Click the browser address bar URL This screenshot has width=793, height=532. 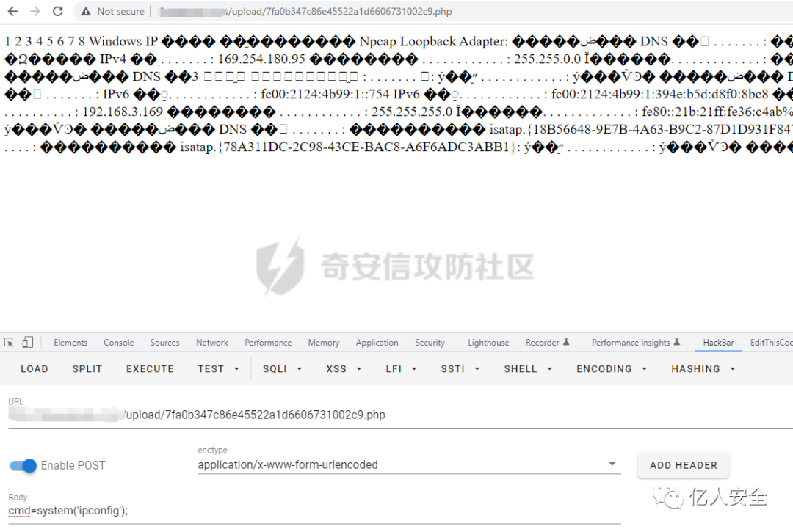click(305, 11)
